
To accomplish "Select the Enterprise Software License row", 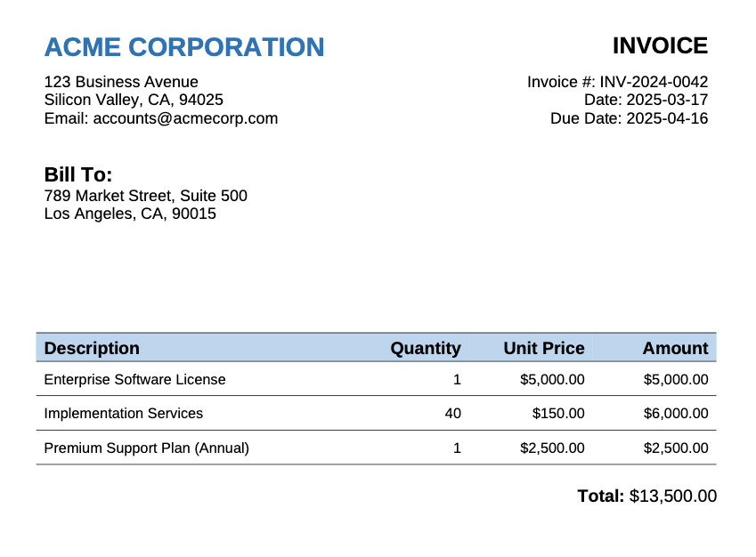I will point(134,380).
